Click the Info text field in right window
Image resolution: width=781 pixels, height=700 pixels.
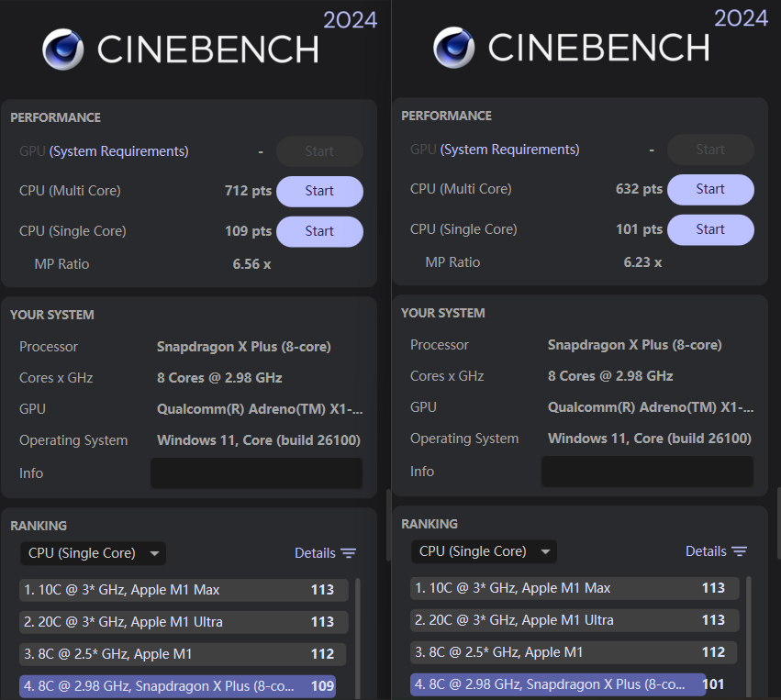tap(648, 471)
